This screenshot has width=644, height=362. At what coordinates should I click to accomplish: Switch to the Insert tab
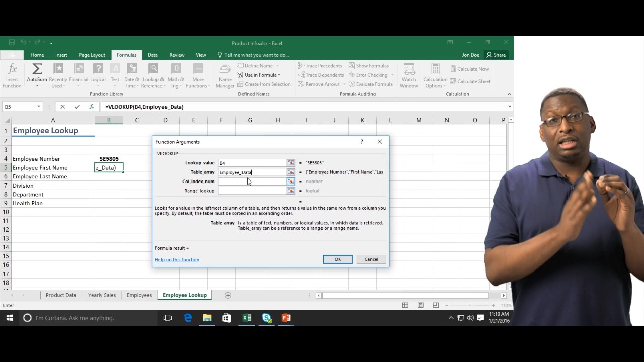(x=61, y=55)
